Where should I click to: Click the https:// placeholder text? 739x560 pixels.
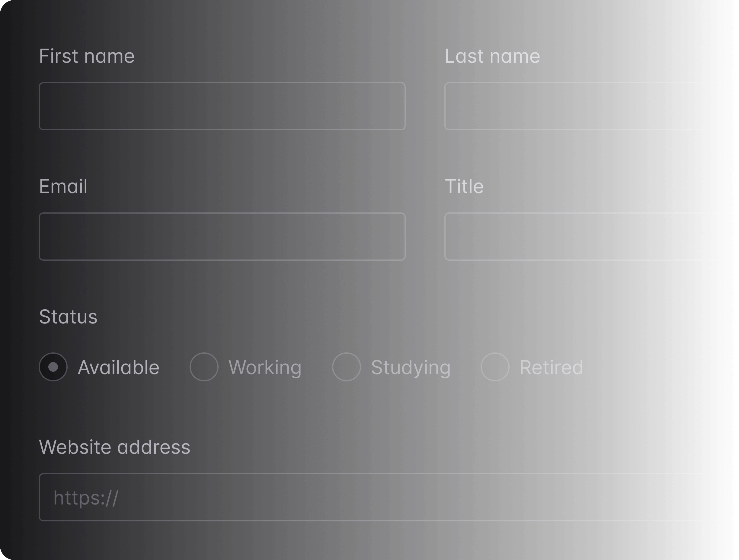tap(86, 498)
